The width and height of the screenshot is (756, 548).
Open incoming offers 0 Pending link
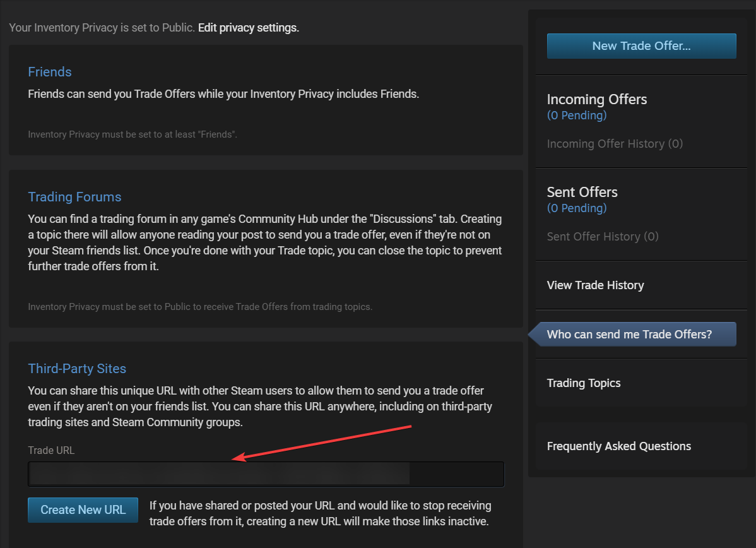[x=577, y=116]
